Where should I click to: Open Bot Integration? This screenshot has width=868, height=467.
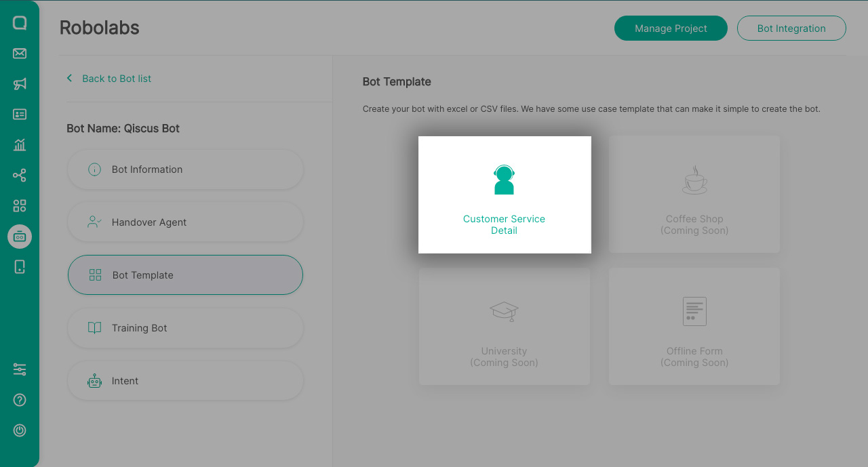pyautogui.click(x=791, y=28)
